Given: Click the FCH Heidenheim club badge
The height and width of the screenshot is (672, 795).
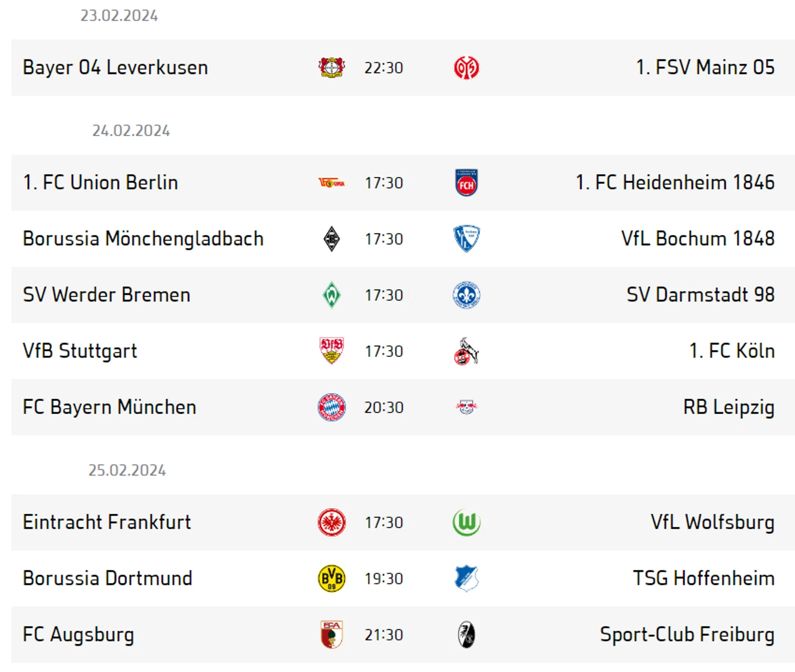Looking at the screenshot, I should tap(466, 182).
